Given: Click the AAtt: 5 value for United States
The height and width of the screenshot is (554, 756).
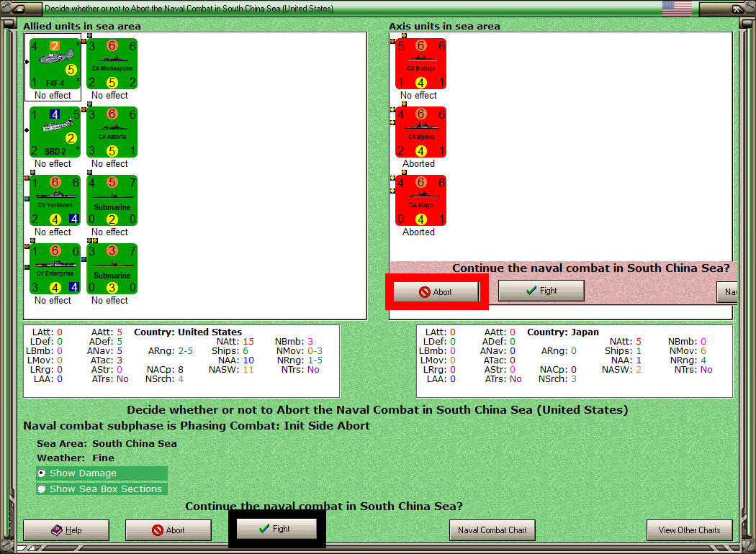Looking at the screenshot, I should [120, 332].
